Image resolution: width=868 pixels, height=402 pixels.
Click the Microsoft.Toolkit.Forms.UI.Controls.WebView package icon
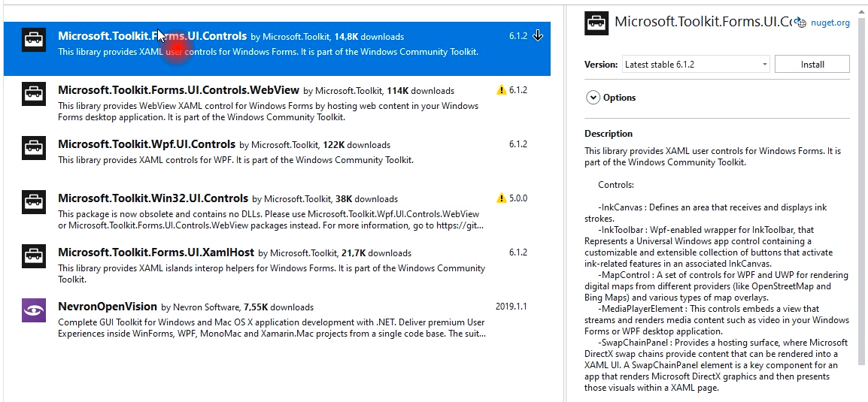click(x=34, y=93)
